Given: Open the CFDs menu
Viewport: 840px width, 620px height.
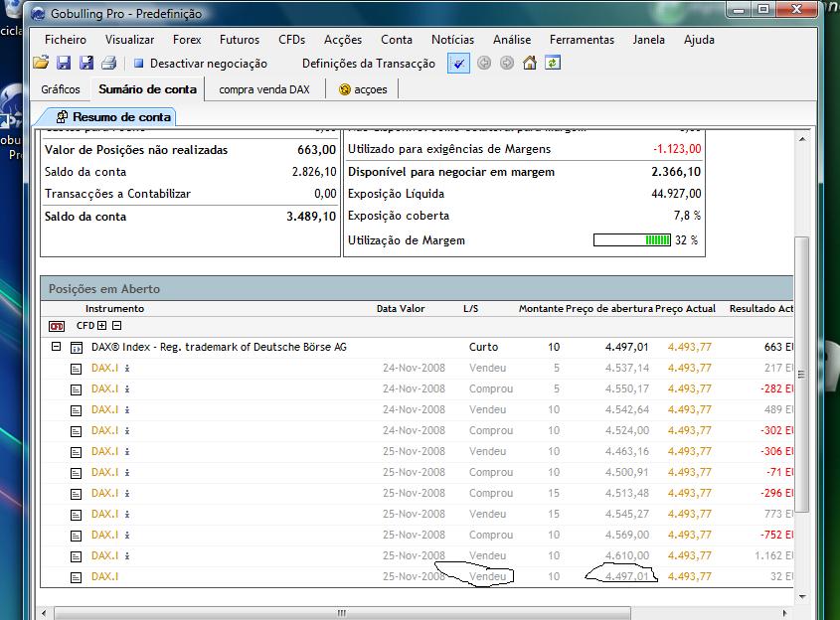Looking at the screenshot, I should pos(291,40).
